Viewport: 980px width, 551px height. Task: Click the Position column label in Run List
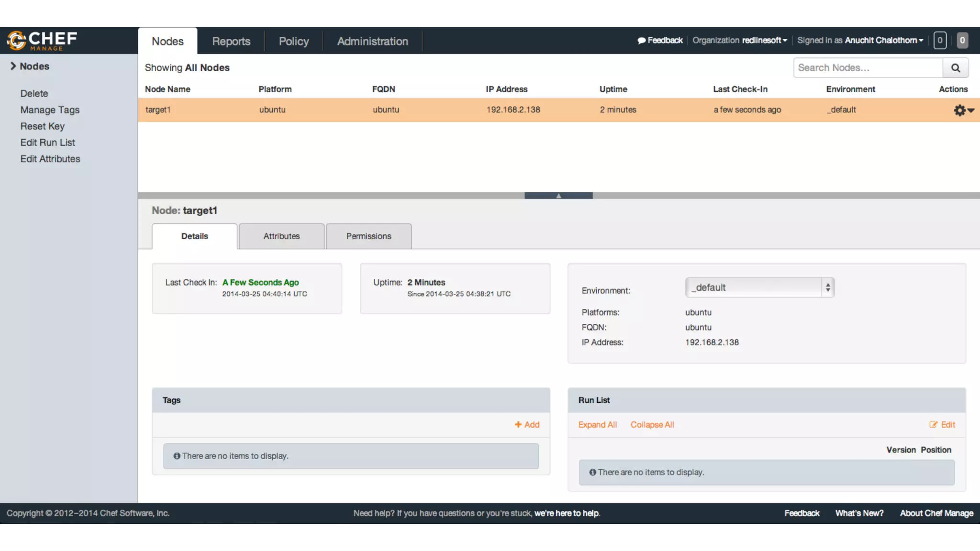[x=936, y=450]
